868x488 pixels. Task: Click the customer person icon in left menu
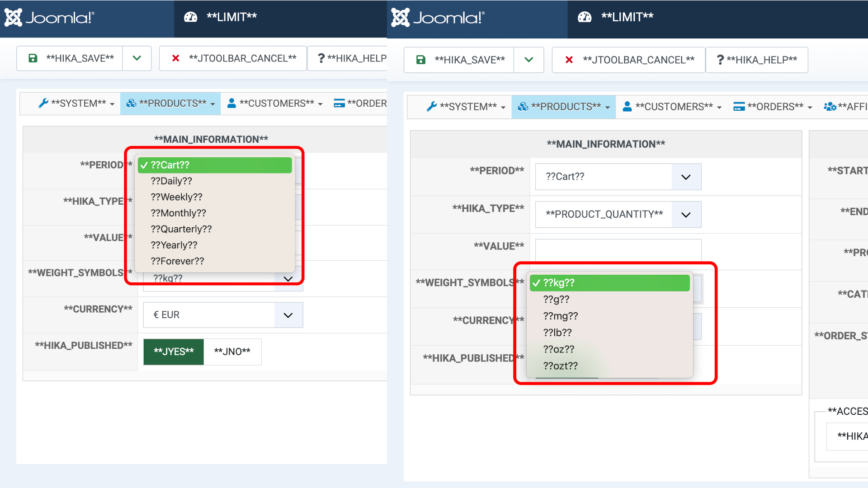point(231,103)
